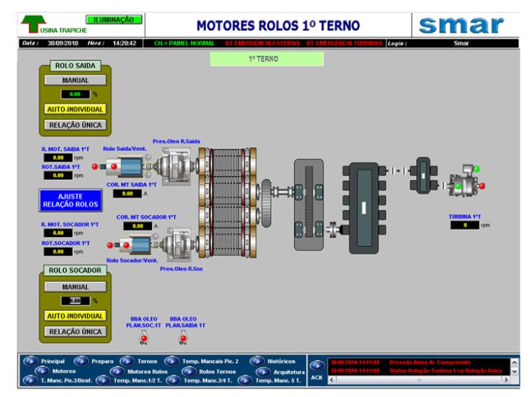Open Temp. Manc.3/4 T. arrow button
The height and width of the screenshot is (397, 532).
coord(173,381)
